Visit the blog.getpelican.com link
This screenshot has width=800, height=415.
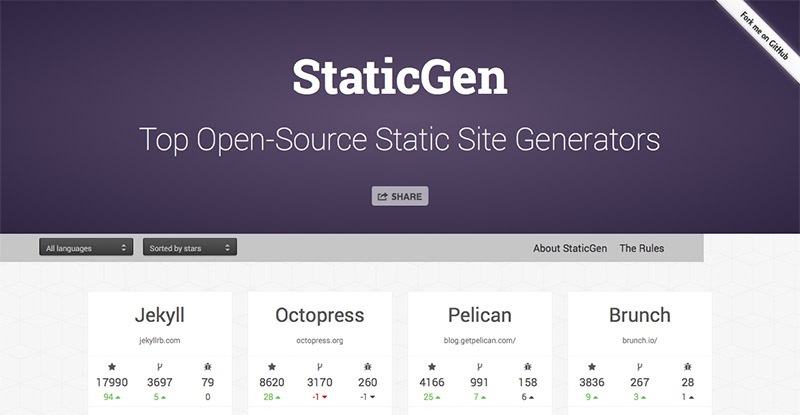[480, 340]
